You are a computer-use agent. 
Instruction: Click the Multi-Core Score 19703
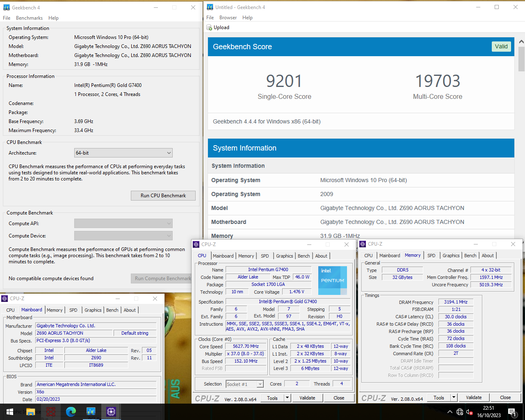[438, 81]
